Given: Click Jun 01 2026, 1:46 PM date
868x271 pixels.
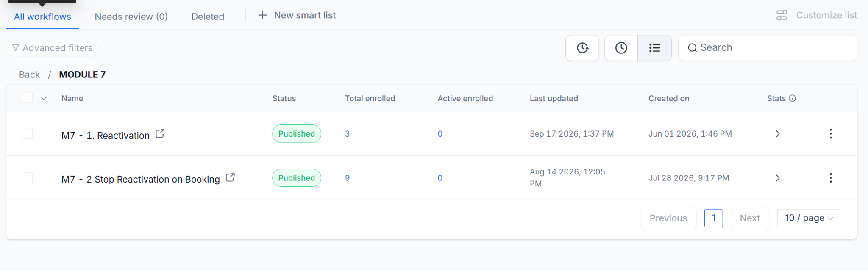Looking at the screenshot, I should [x=690, y=134].
